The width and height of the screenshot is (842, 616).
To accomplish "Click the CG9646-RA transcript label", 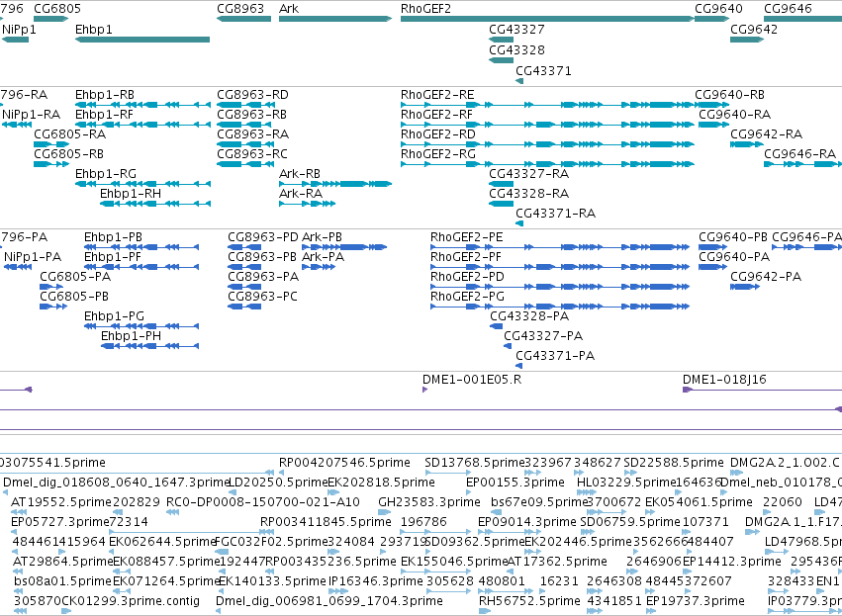I will point(800,154).
